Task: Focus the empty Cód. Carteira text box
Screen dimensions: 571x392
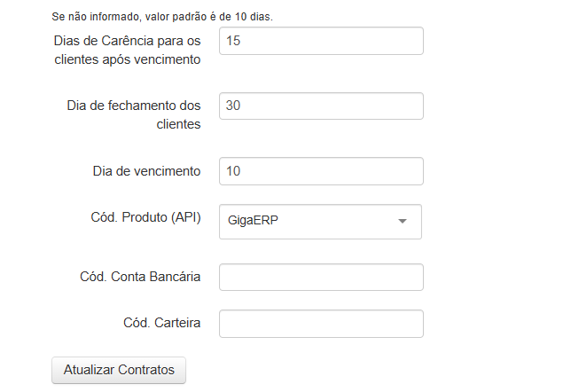Action: coord(321,324)
